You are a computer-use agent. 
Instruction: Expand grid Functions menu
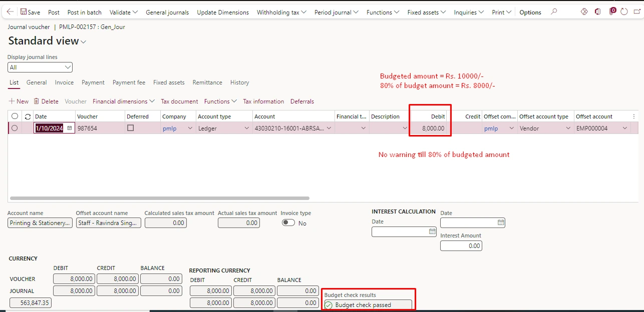pos(220,101)
